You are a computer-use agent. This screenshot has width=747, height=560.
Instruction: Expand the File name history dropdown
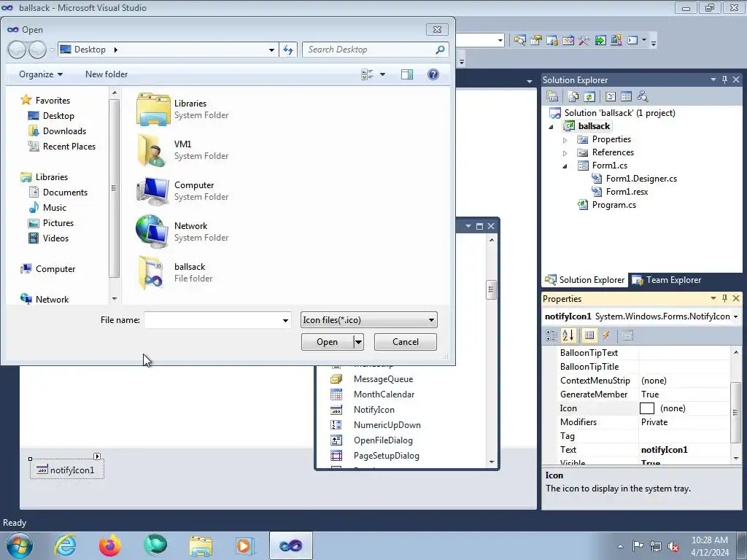[285, 321]
